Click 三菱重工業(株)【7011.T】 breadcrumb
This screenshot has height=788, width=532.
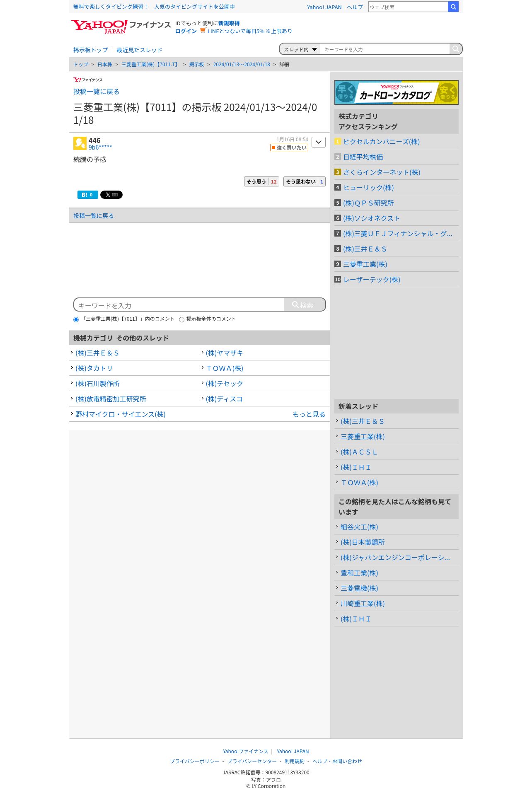[x=150, y=65]
